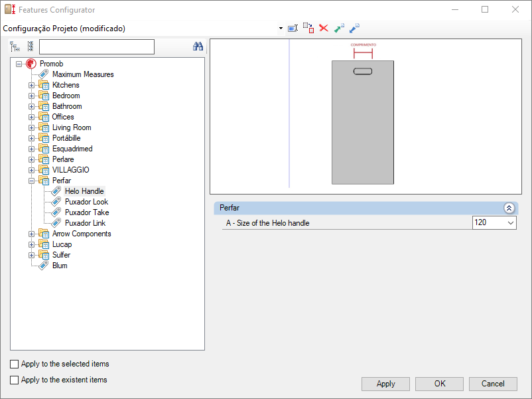Click the Helo Handle tag icon
This screenshot has height=399, width=532.
(56, 191)
